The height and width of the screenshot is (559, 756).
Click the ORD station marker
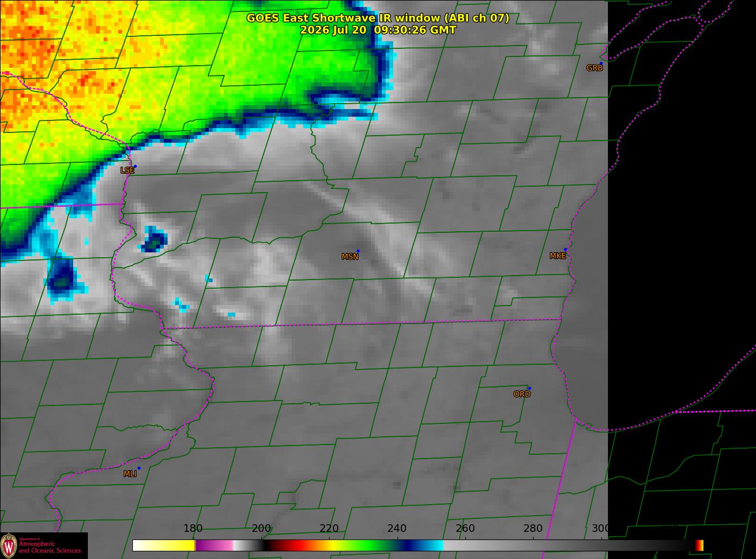[529, 388]
